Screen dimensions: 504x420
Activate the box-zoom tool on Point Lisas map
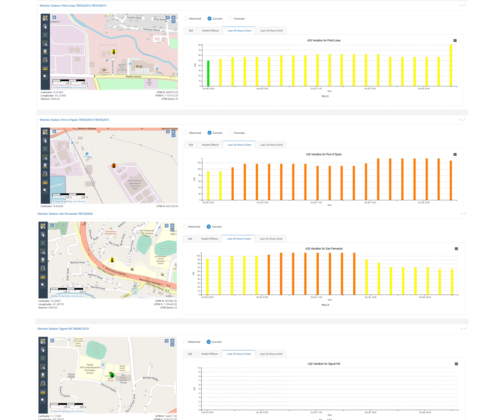point(45,43)
